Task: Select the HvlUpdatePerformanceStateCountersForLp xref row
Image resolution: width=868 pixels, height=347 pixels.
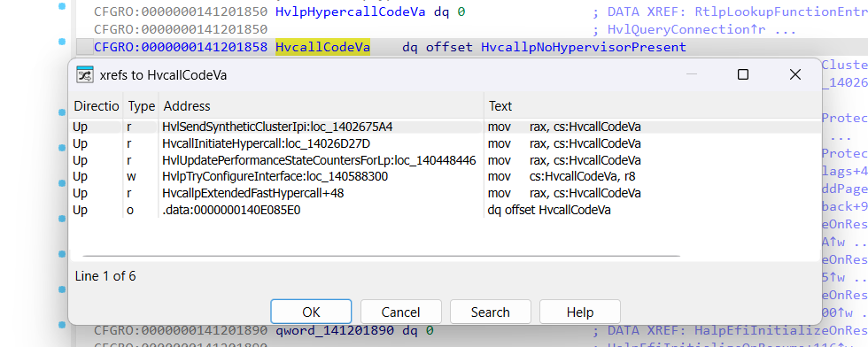Action: [x=445, y=160]
